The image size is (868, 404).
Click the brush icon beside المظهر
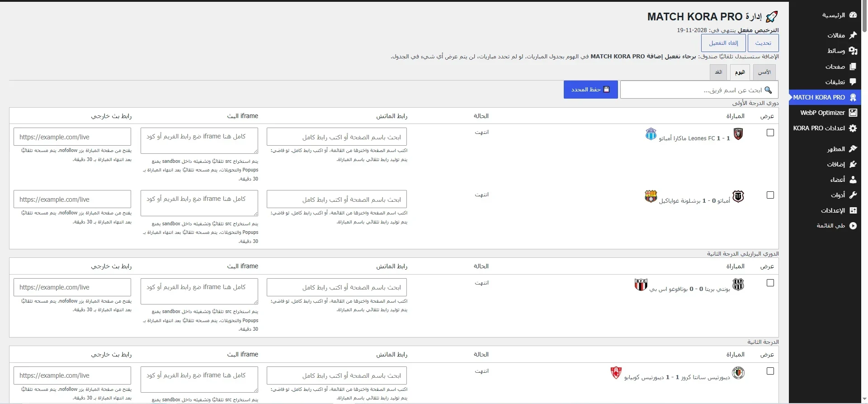[x=853, y=149]
